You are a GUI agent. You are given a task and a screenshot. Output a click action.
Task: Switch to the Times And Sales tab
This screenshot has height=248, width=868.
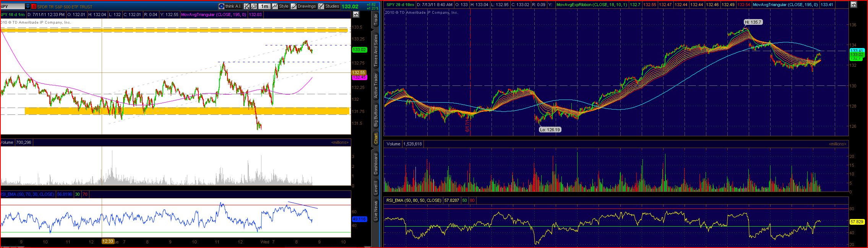[376, 51]
